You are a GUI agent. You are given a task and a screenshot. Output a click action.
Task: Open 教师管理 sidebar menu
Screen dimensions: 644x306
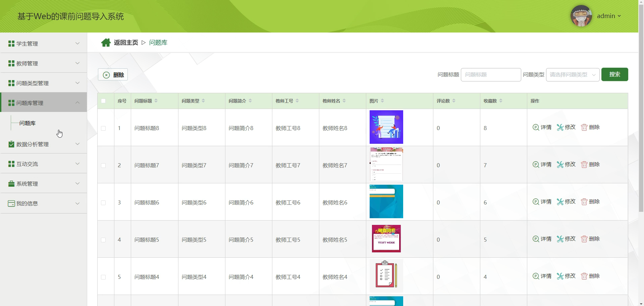click(44, 63)
